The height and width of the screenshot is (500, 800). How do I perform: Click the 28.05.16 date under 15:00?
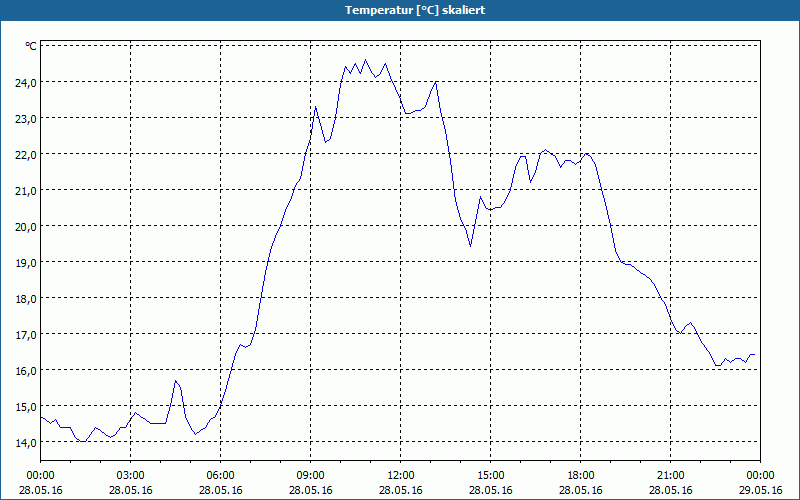tap(491, 490)
